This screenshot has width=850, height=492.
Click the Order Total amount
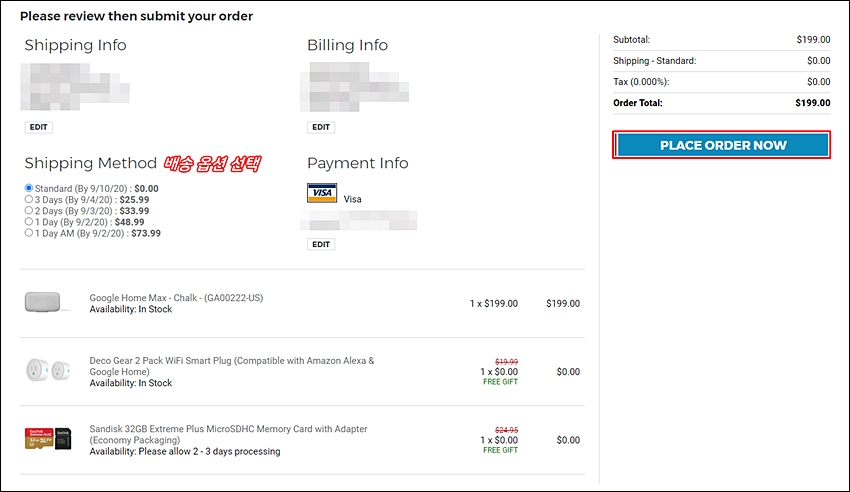(x=812, y=103)
